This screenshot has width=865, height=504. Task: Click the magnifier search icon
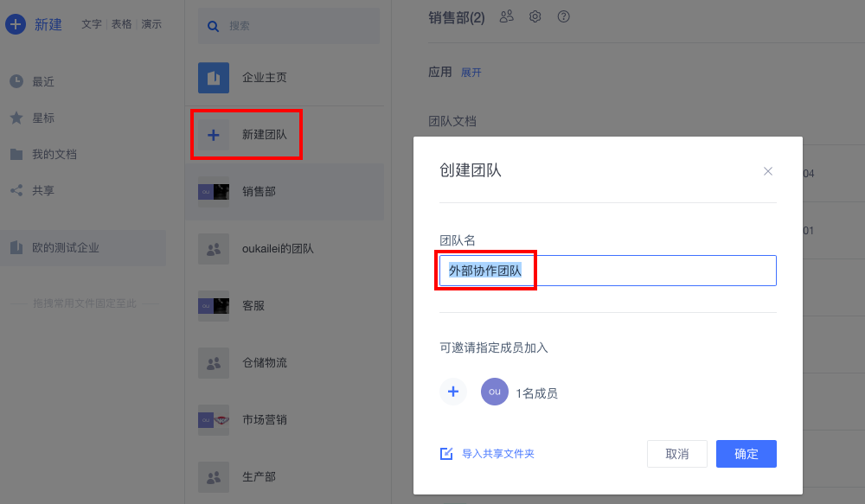click(213, 26)
